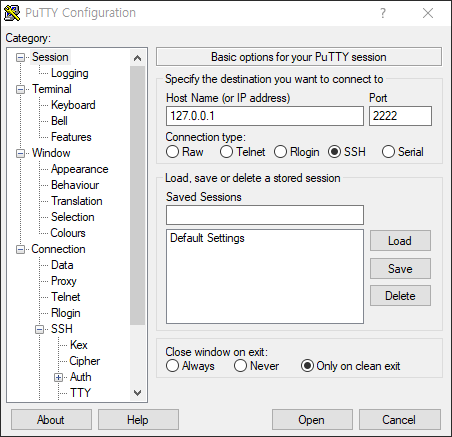Open the Telnet category in the tree
This screenshot has width=452, height=437.
pyautogui.click(x=66, y=297)
